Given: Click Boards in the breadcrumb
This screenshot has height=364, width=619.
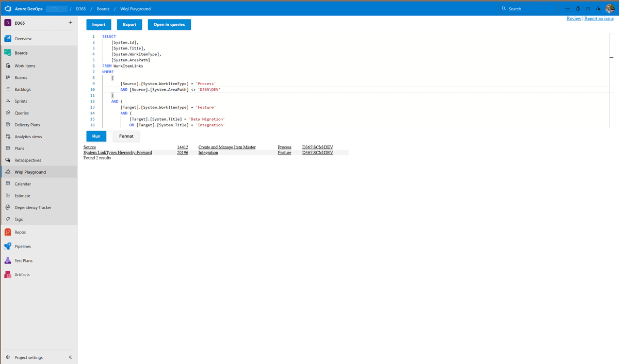Looking at the screenshot, I should [103, 9].
